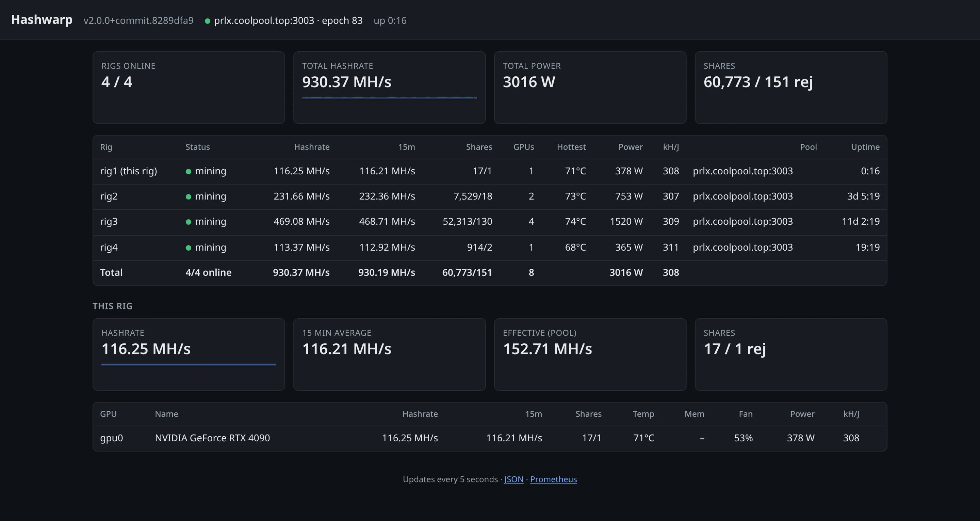Click rig2 power value 753 W
Screen dimensions: 980x521
click(x=629, y=196)
